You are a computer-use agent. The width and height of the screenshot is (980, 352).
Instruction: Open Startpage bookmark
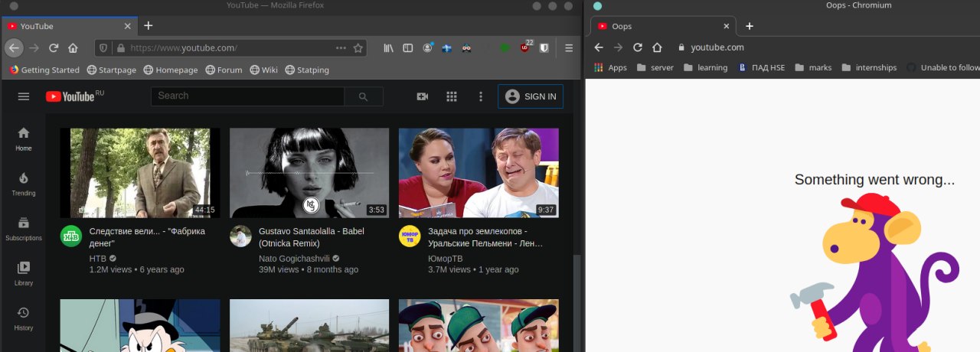(x=111, y=70)
